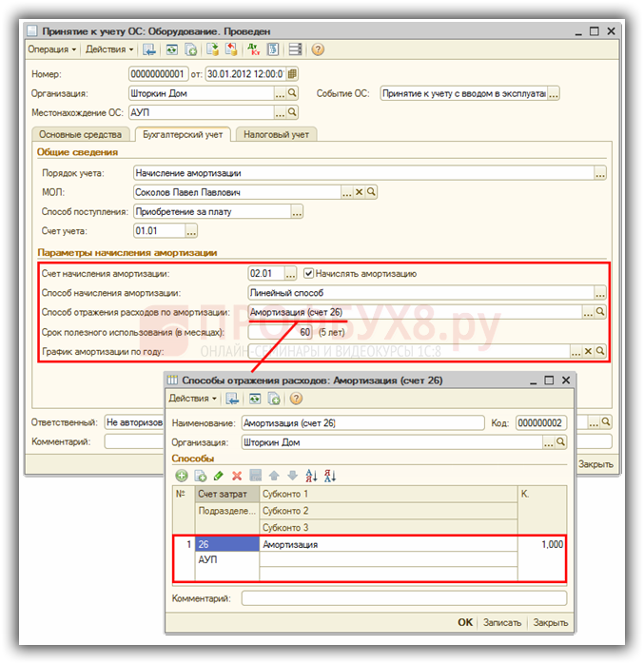Click green plus add row icon in Способы
The height and width of the screenshot is (664, 644).
(182, 475)
